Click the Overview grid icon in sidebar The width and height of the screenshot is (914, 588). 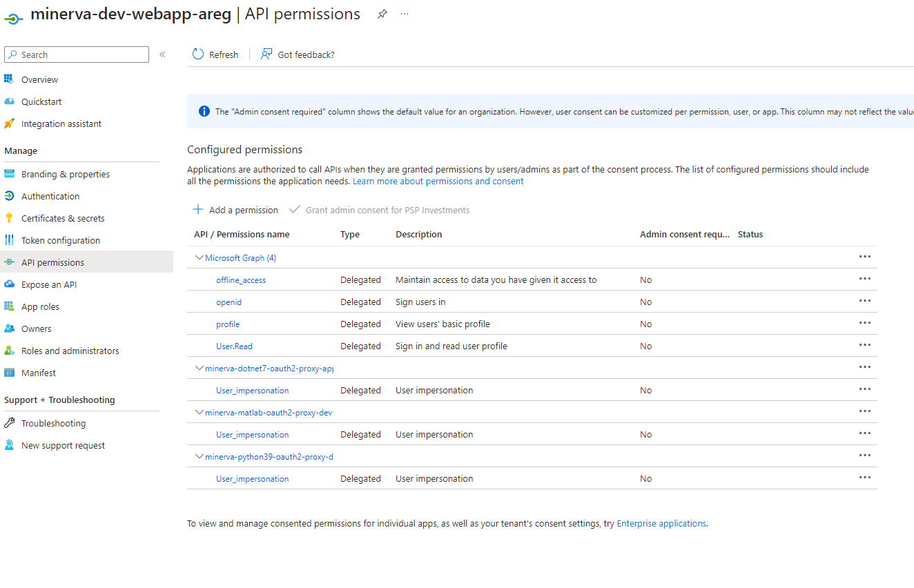(x=9, y=79)
